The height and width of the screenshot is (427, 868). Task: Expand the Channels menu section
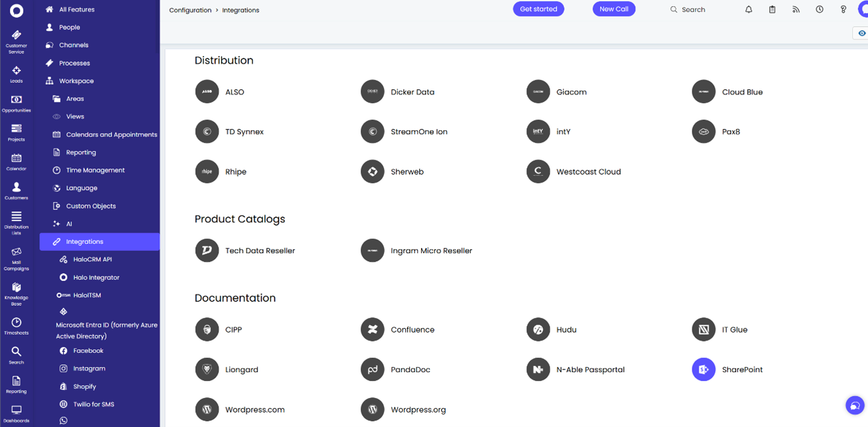click(x=74, y=45)
